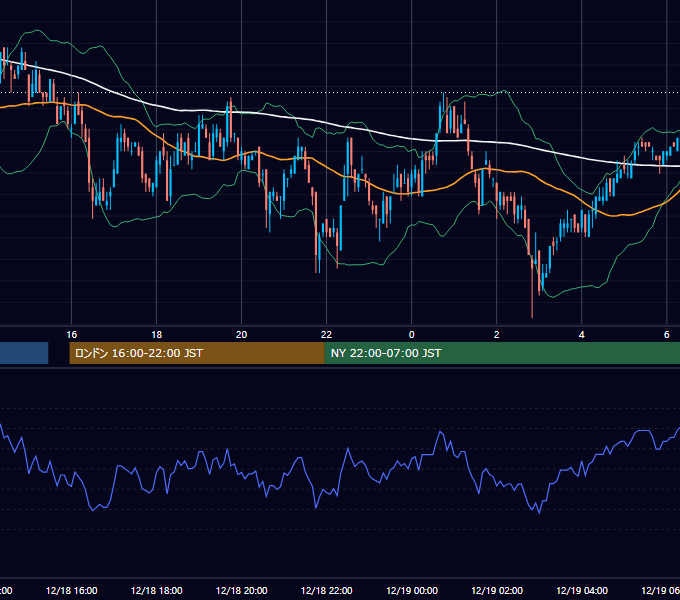Click the 12/18 16:00 date label

[x=72, y=590]
